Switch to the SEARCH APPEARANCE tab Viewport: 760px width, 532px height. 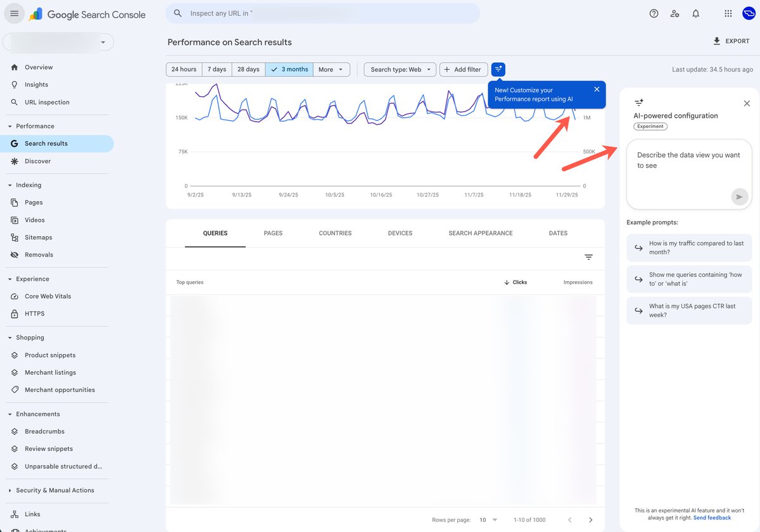click(481, 233)
